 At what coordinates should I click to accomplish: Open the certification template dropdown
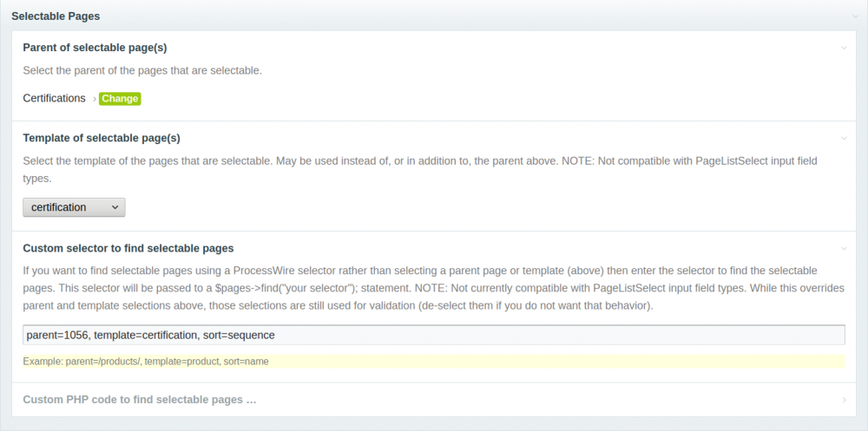pos(74,207)
